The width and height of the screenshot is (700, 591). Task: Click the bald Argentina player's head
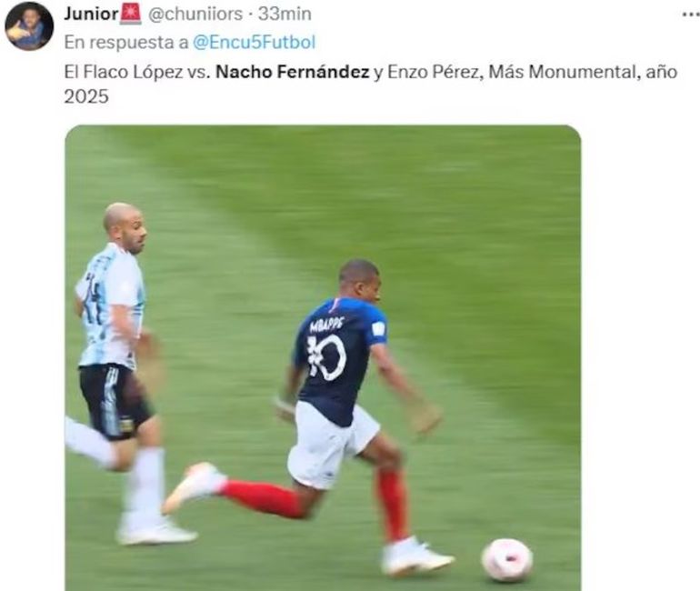point(125,226)
